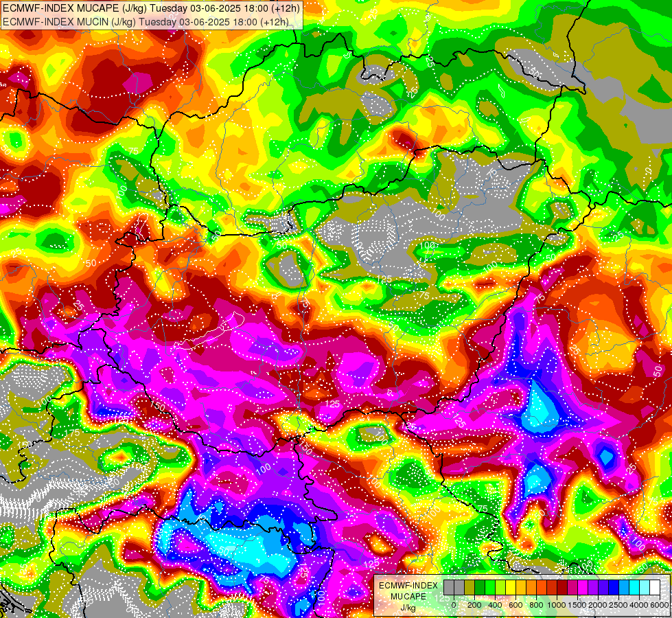Click legend tick label 200
Viewport: 672px width, 618px height.
[x=474, y=605]
